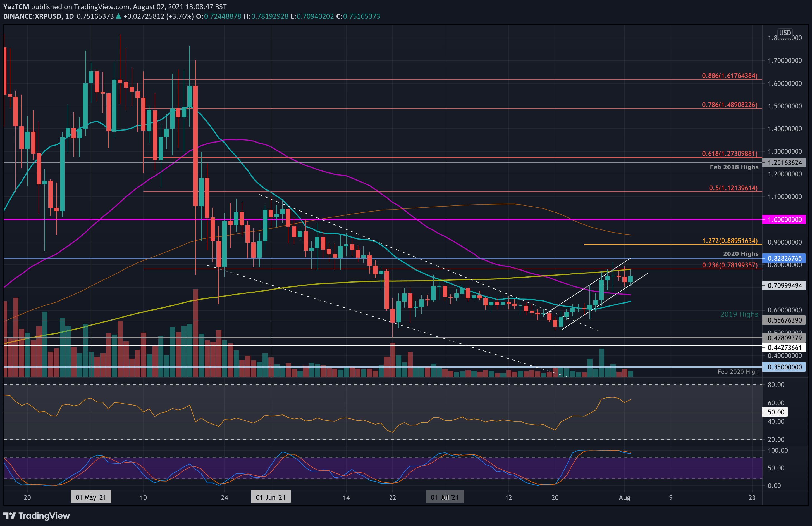Image resolution: width=812 pixels, height=526 pixels.
Task: Click the 2020 Highs annotation
Action: point(741,254)
